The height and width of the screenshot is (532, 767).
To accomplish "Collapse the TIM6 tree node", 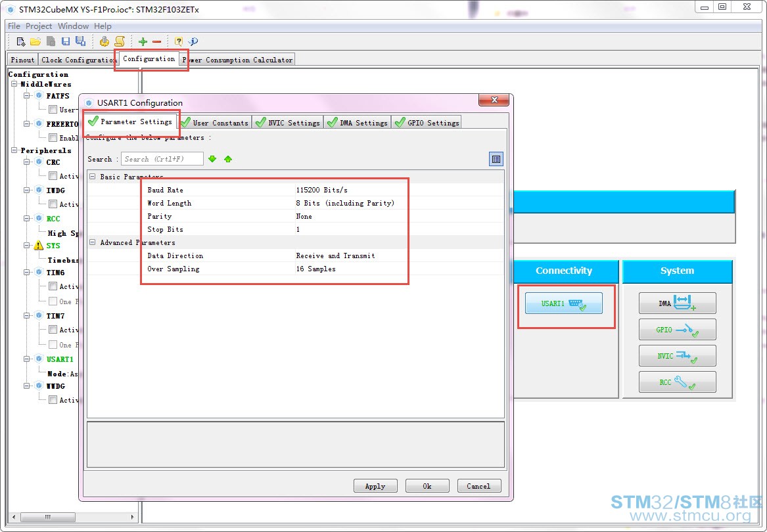I will (26, 273).
